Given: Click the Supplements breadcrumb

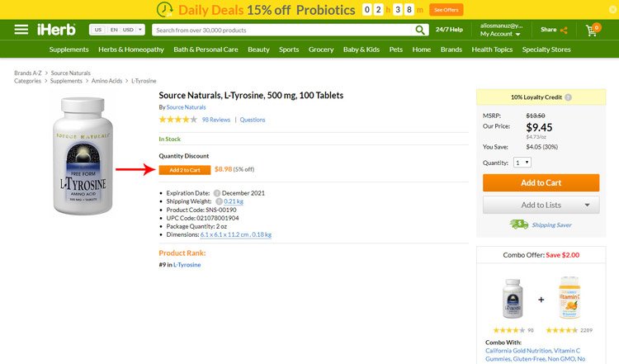Looking at the screenshot, I should pyautogui.click(x=66, y=81).
